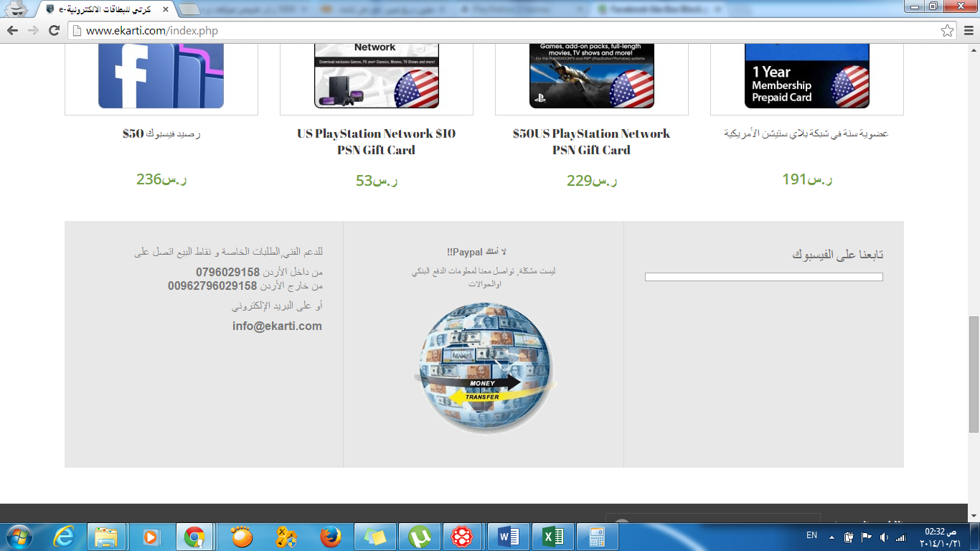Viewport: 980px width, 551px height.
Task: Launch Internet Explorer from the taskbar
Action: [x=64, y=537]
